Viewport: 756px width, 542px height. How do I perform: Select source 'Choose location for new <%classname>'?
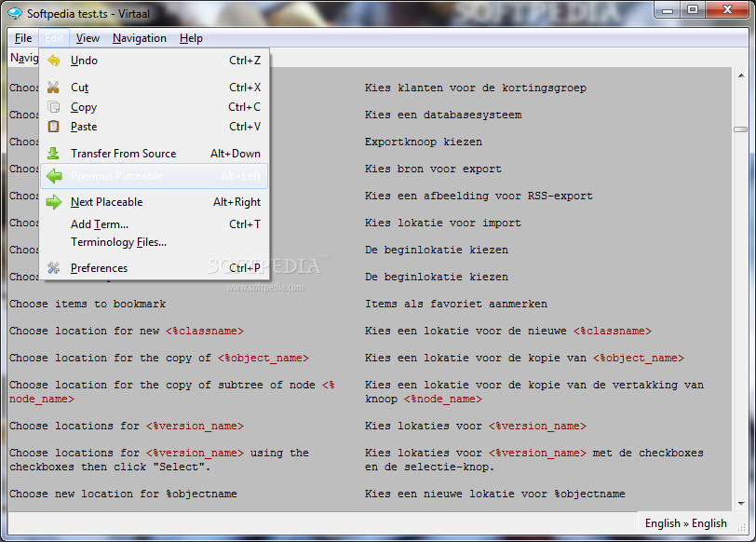127,332
